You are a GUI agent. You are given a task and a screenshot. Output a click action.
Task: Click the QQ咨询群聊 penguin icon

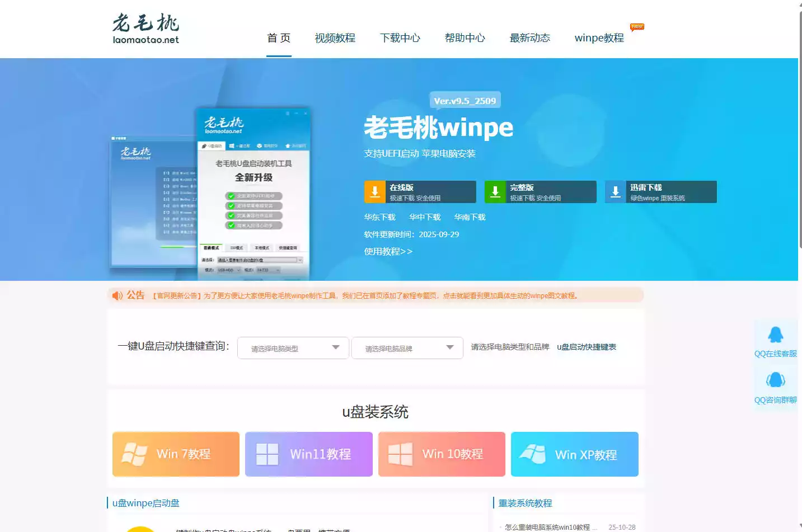pos(776,380)
